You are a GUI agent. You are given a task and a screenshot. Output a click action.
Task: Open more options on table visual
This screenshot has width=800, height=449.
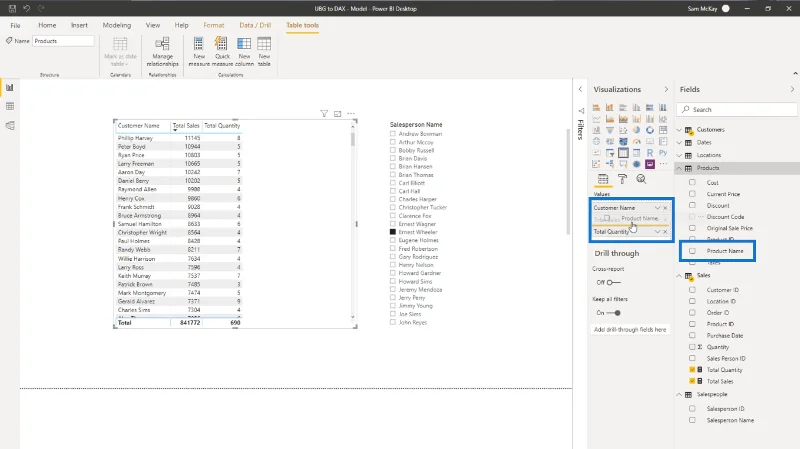click(x=351, y=114)
